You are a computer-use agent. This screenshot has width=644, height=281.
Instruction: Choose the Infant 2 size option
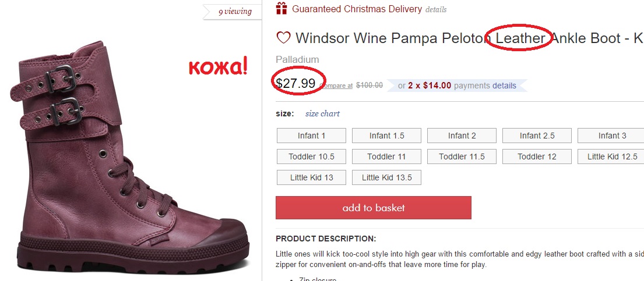[x=462, y=136]
